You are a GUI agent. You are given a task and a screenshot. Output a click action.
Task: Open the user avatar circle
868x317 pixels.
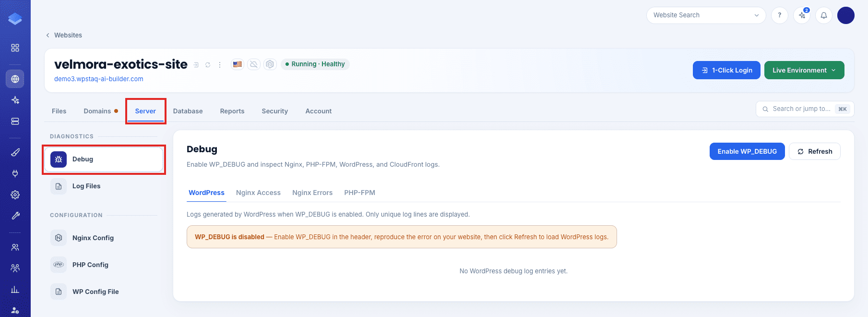click(846, 15)
